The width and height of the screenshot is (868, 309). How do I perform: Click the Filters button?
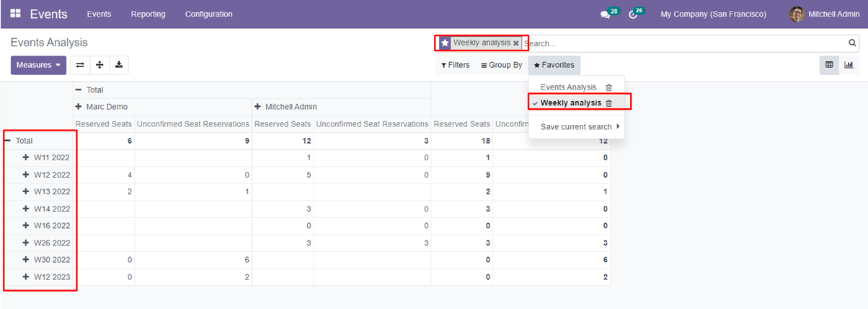(x=455, y=65)
